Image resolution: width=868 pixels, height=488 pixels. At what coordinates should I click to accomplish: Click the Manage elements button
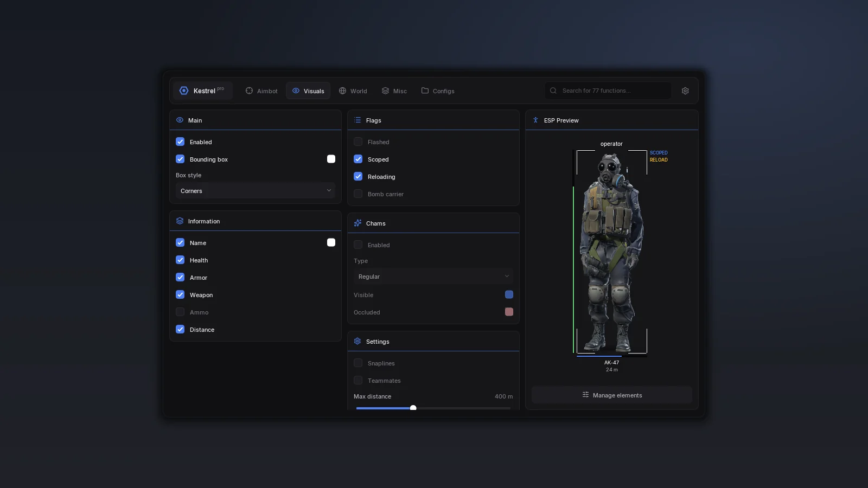(x=612, y=395)
